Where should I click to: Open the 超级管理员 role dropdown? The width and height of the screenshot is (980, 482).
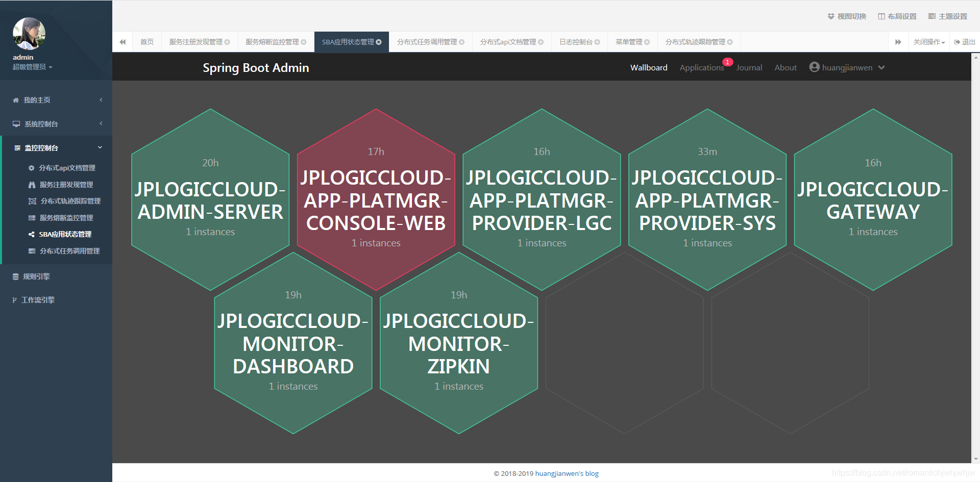[32, 67]
